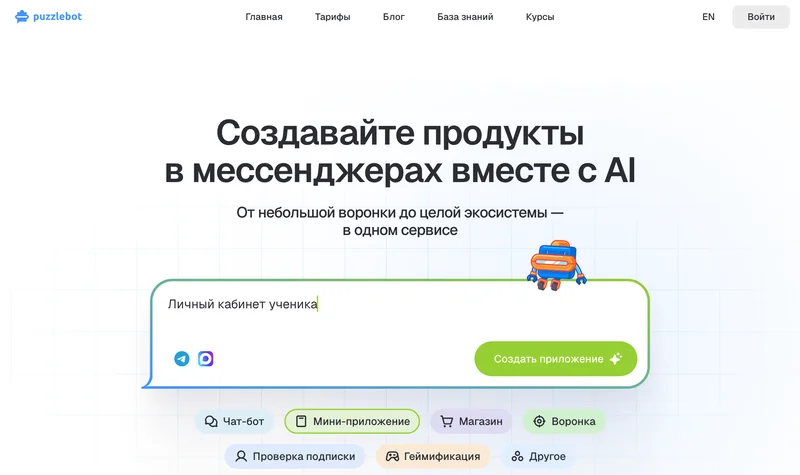Select the Геймификация chip

[433, 456]
